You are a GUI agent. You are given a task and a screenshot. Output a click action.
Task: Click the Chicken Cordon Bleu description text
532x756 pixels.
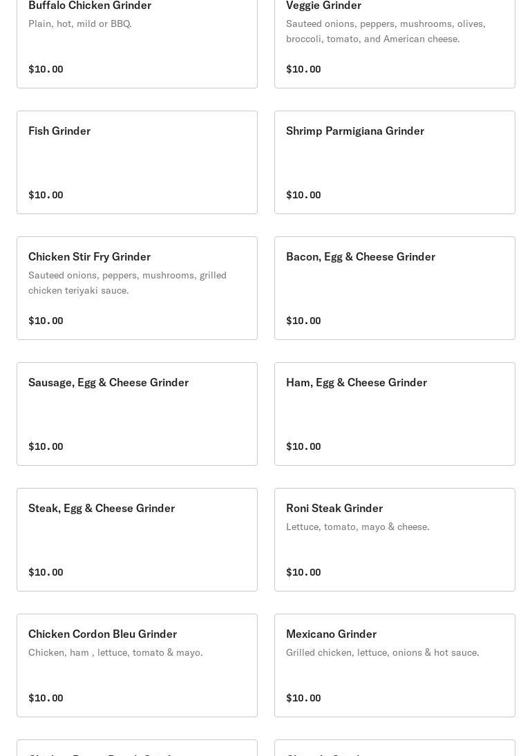(115, 652)
